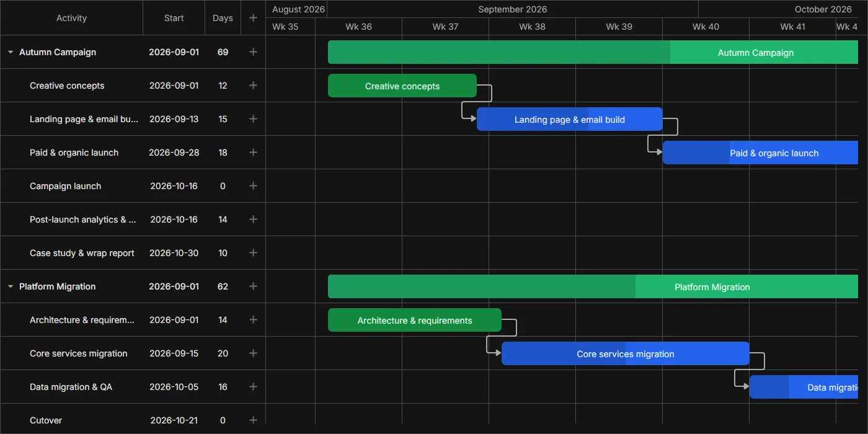
Task: Click the Autumn Campaign group name in the grid
Action: click(x=58, y=52)
